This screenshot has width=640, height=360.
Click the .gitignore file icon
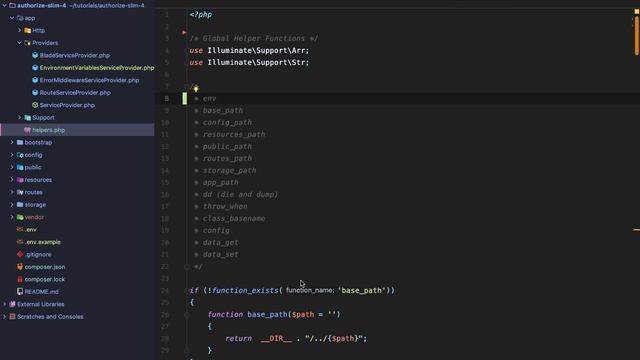20,254
